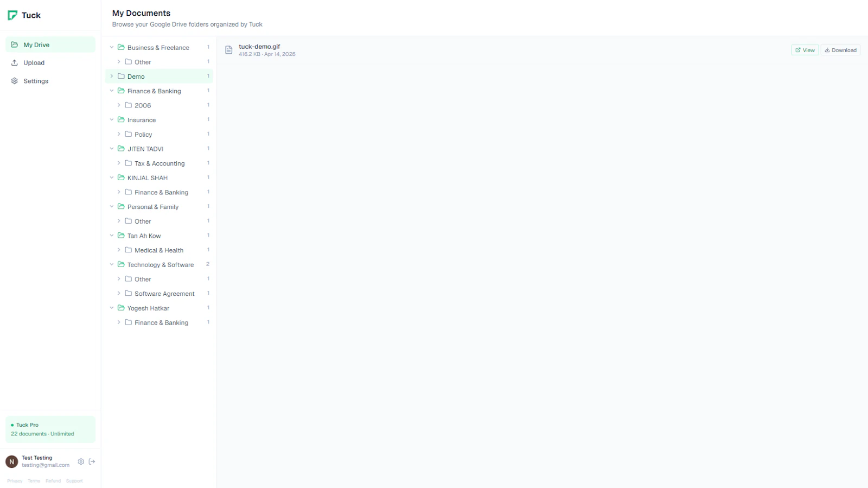868x488 pixels.
Task: Click the tuck-demo.gif file name
Action: 259,47
